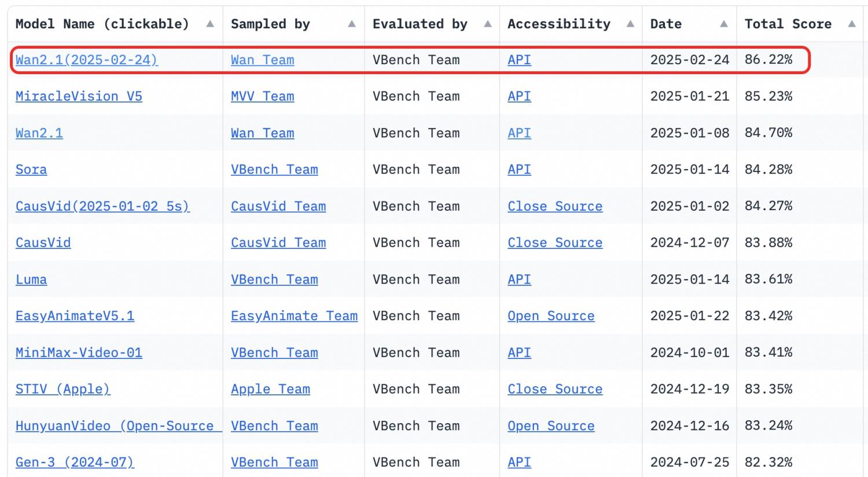Click the EasyAnimate Team link
The image size is (868, 477).
coord(294,316)
